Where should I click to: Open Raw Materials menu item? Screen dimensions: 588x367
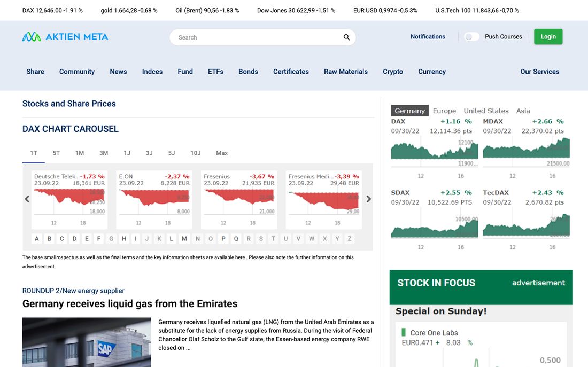(346, 72)
